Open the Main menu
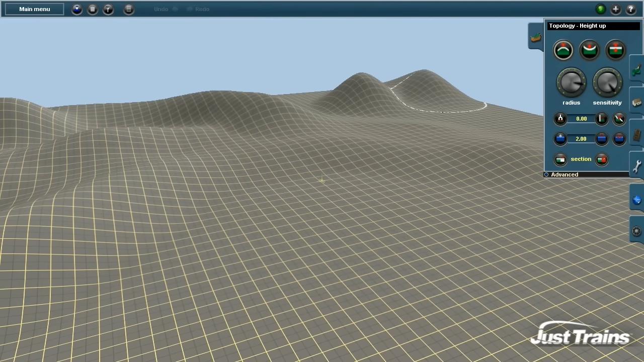This screenshot has width=644, height=362. (x=34, y=9)
